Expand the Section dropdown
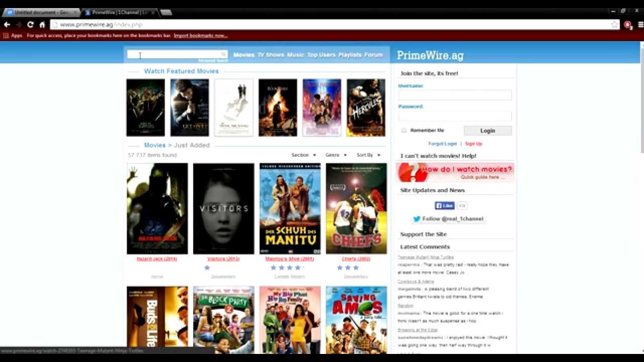 coord(304,155)
